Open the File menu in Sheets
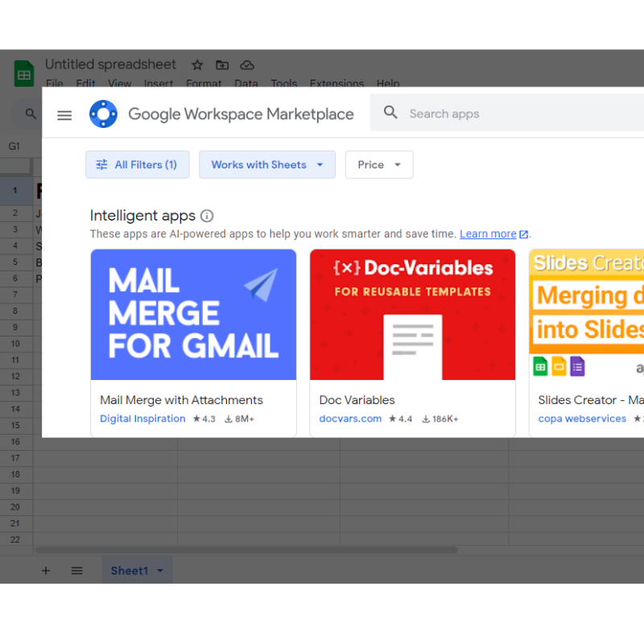The width and height of the screenshot is (644, 644). pyautogui.click(x=55, y=84)
